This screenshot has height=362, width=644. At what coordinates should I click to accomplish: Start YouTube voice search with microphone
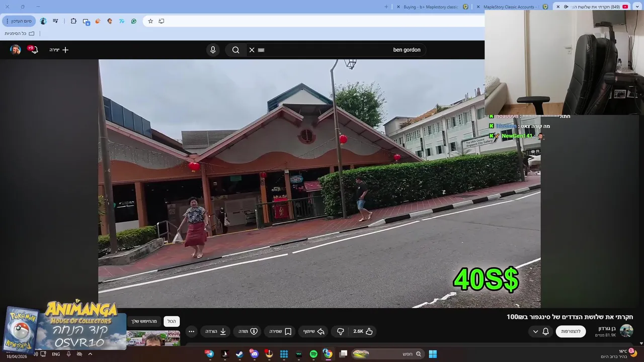coord(213,50)
